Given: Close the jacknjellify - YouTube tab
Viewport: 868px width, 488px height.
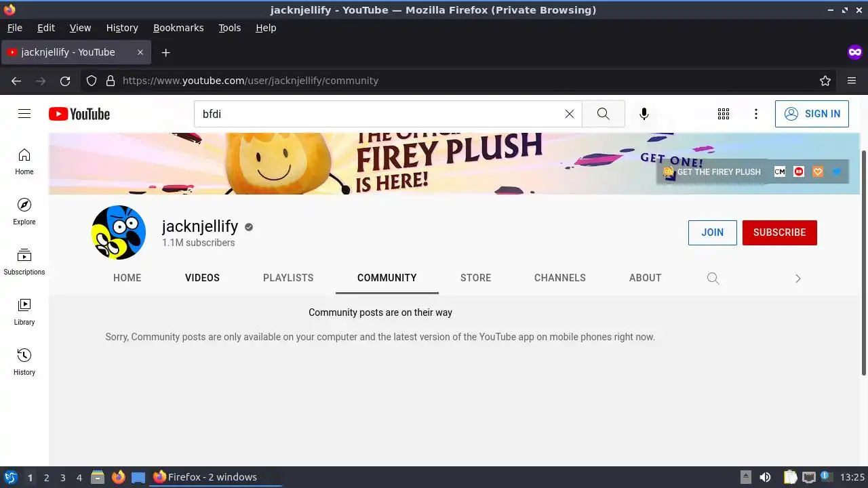Looking at the screenshot, I should click(140, 52).
